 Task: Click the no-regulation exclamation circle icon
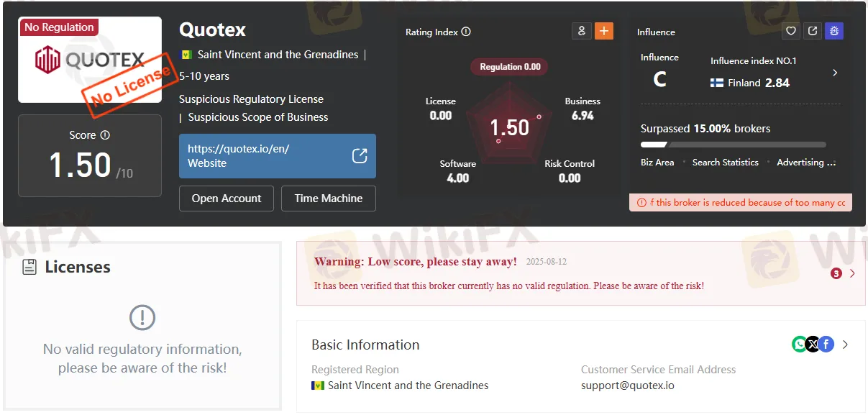(x=142, y=317)
